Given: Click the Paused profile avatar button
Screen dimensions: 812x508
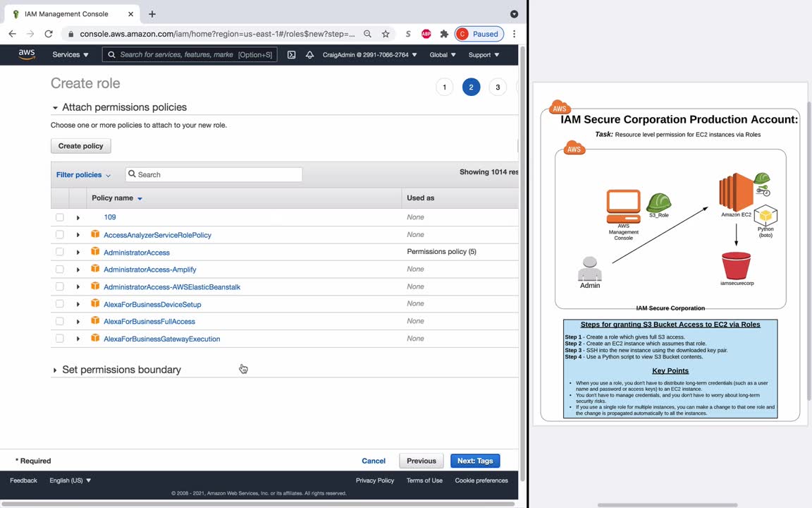Looking at the screenshot, I should point(479,34).
